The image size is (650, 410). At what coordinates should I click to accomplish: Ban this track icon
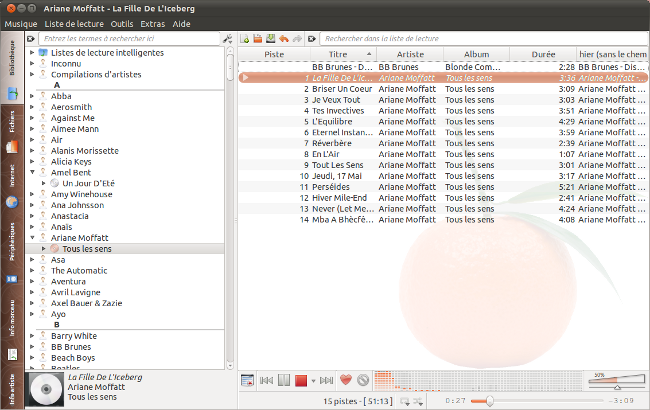[x=363, y=380]
